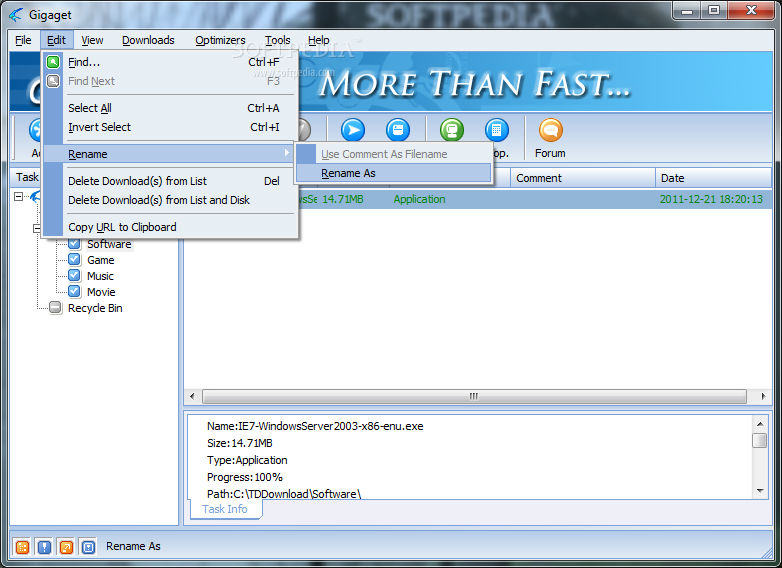Choose Delete Download(s) from List and Disk
782x568 pixels.
171,200
